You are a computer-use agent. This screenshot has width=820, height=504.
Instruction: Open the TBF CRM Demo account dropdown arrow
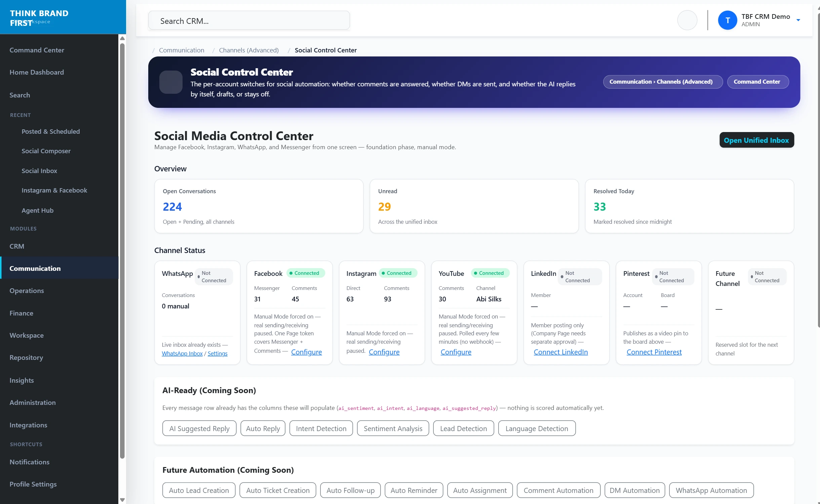(x=798, y=20)
